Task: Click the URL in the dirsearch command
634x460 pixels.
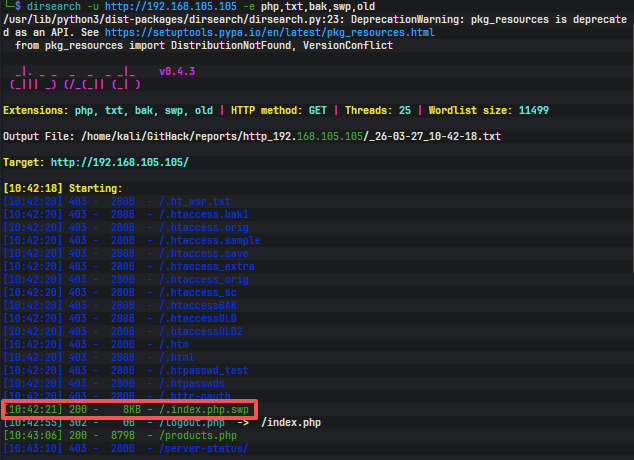Action: click(x=171, y=6)
